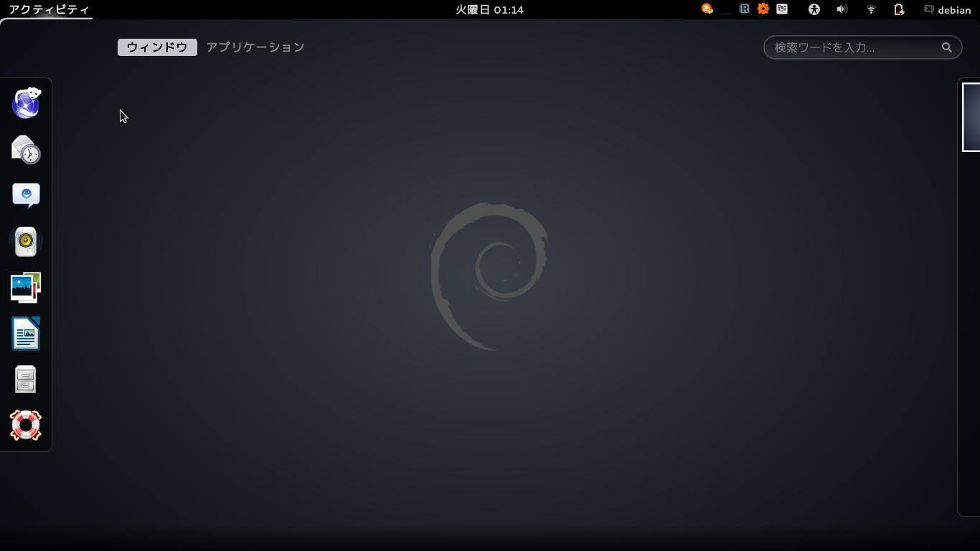Launch Rhythmbox music player
The height and width of the screenshot is (551, 980).
pos(26,242)
